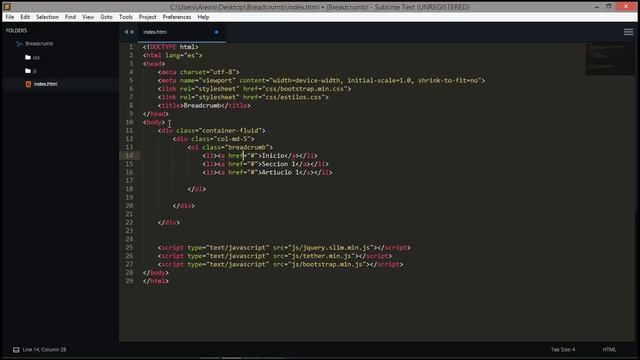
Task: Click the html lang="es" line
Action: click(x=172, y=56)
